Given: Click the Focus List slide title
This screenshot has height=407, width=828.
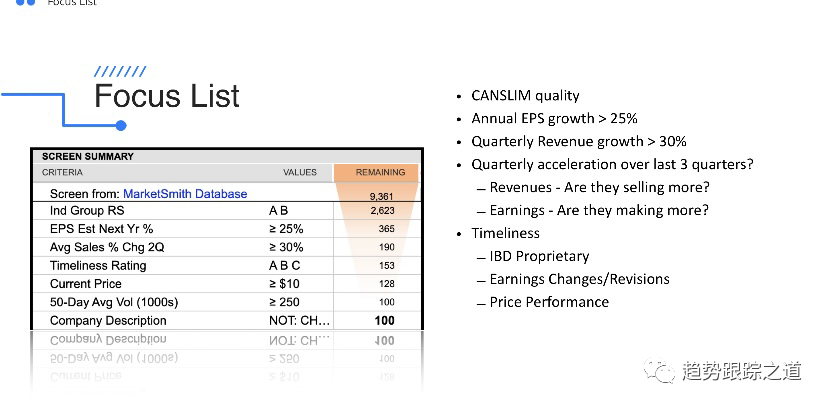Looking at the screenshot, I should (167, 96).
